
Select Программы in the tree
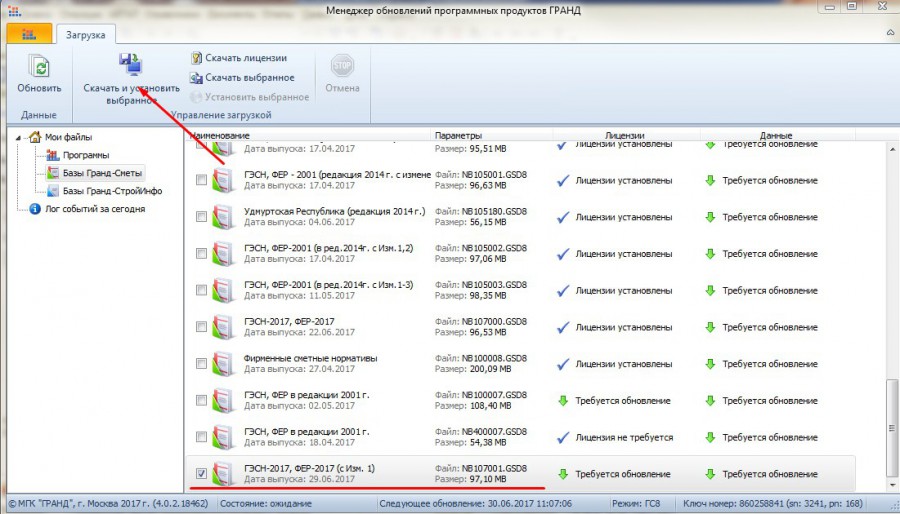[86, 155]
